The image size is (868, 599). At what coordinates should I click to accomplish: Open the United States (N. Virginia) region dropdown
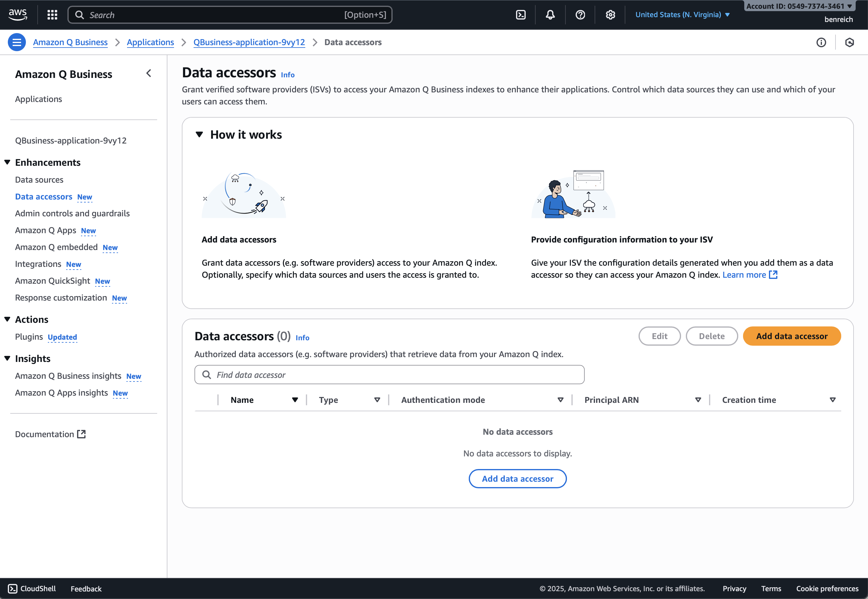click(x=682, y=15)
